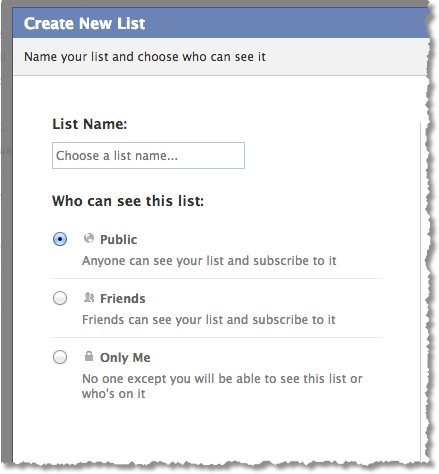Click 'Name your list and choose' subtitle

(145, 57)
